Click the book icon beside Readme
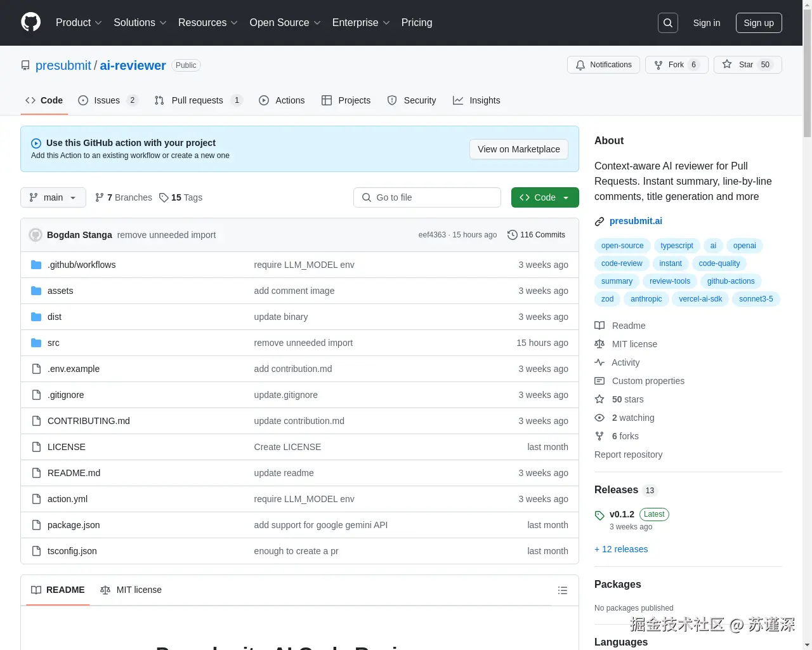This screenshot has height=650, width=812. click(599, 326)
